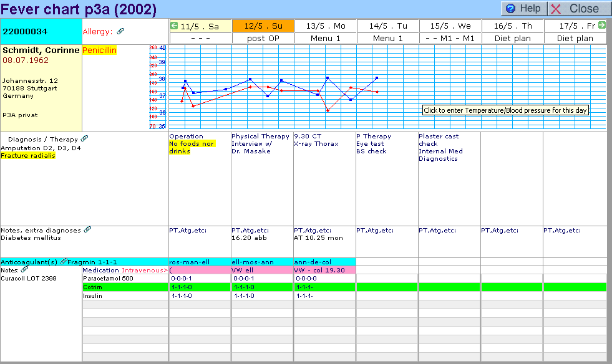Viewport: 612px width, 364px height.
Task: Click the Cotrim medication row label
Action: coord(92,287)
